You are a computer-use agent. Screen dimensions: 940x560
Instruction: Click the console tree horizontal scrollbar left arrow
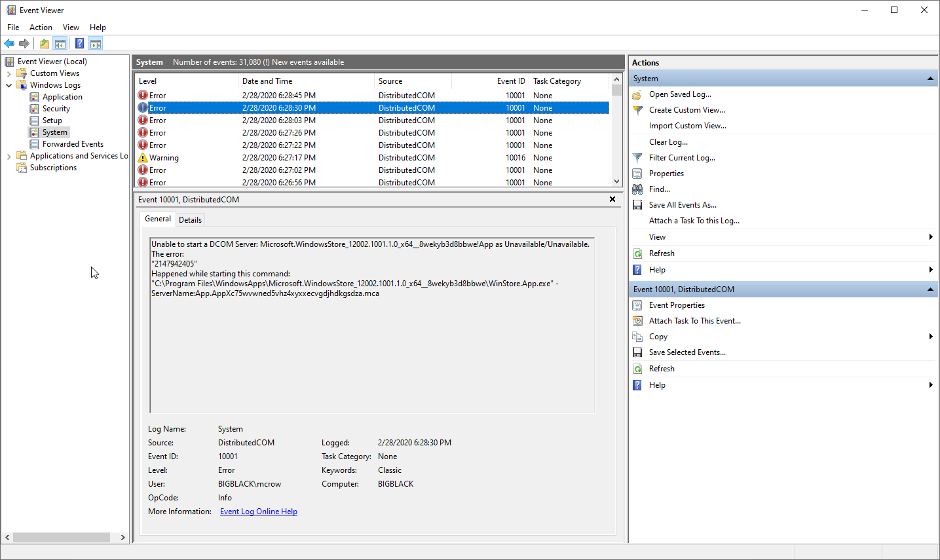(x=8, y=537)
